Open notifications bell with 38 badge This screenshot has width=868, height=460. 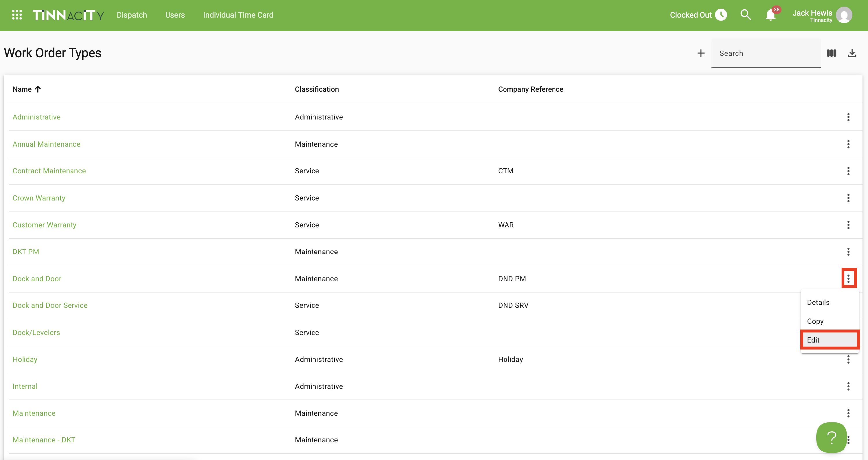pyautogui.click(x=770, y=15)
